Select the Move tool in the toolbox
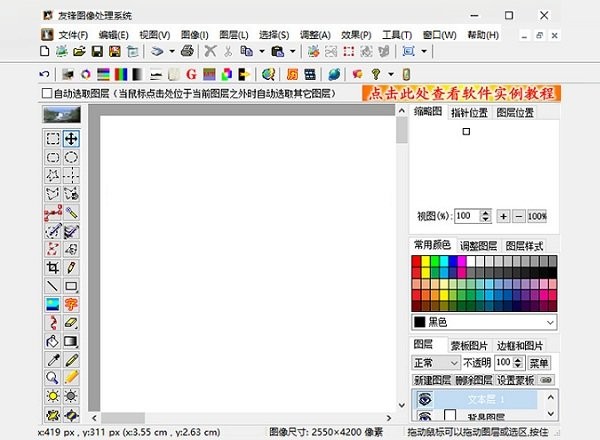Image resolution: width=600 pixels, height=440 pixels. pyautogui.click(x=71, y=139)
